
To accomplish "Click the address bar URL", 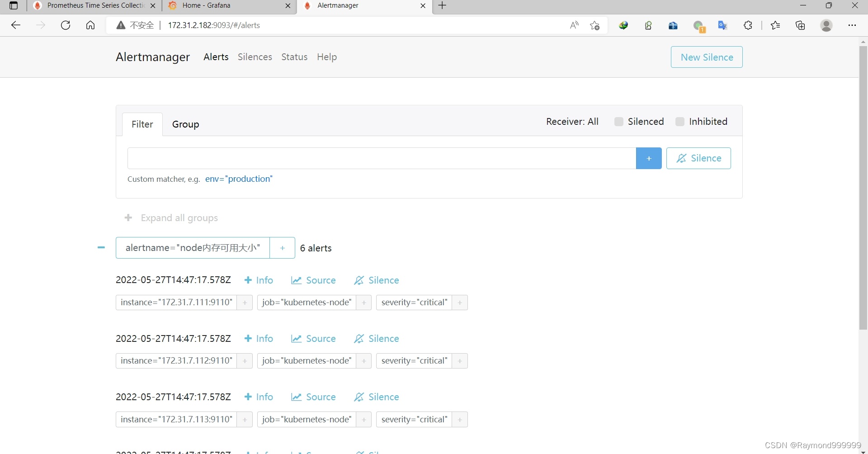I will (x=214, y=25).
